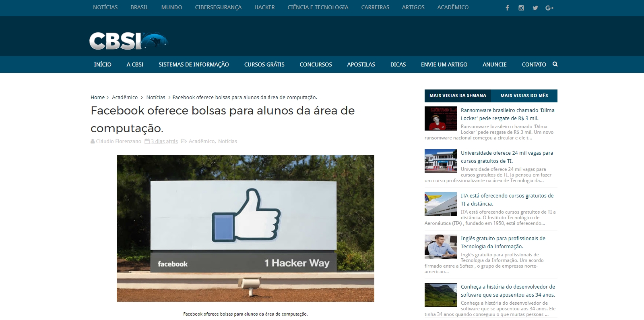Open the ACADÊMICO top menu item

pyautogui.click(x=453, y=7)
